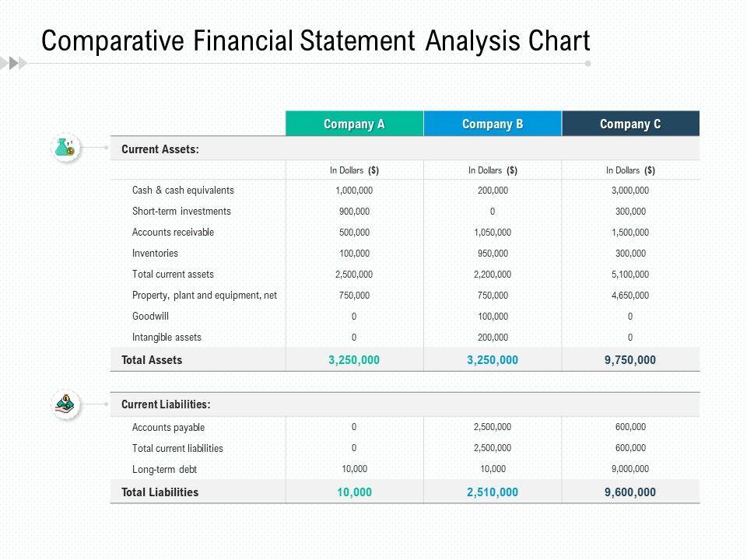This screenshot has width=747, height=560.
Task: Select the Cash & cash equivalents row label
Action: point(183,191)
